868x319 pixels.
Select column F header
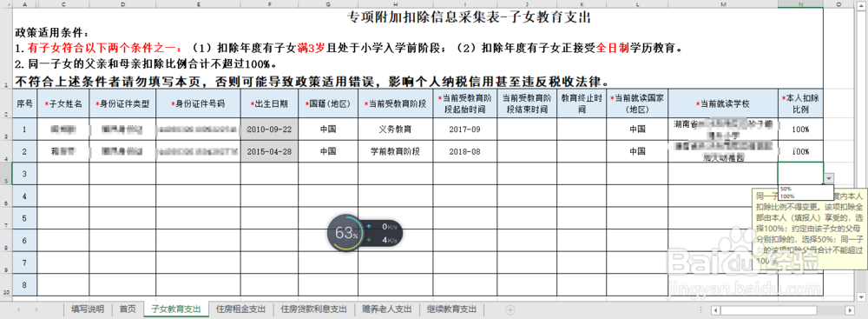click(x=270, y=3)
